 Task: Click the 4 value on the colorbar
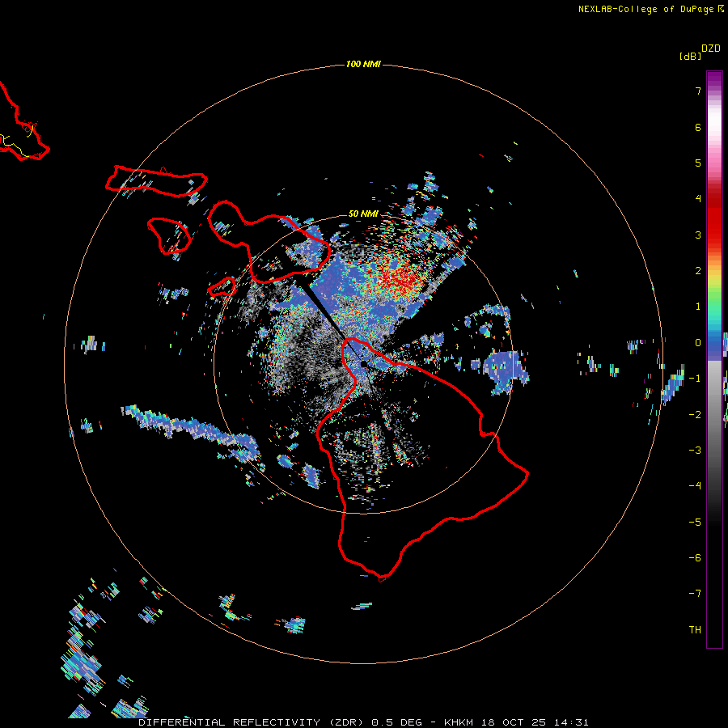pyautogui.click(x=698, y=199)
